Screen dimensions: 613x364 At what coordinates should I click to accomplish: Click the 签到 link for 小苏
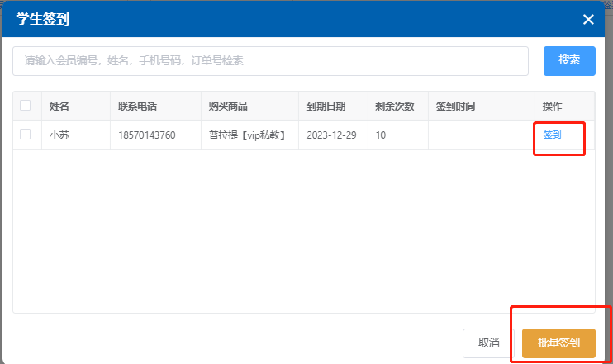pos(552,135)
